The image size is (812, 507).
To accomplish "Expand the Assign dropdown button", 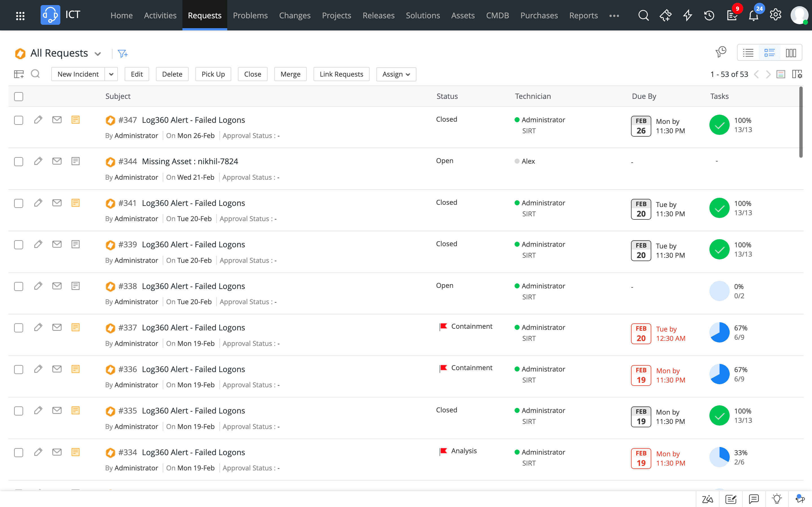I will point(396,74).
